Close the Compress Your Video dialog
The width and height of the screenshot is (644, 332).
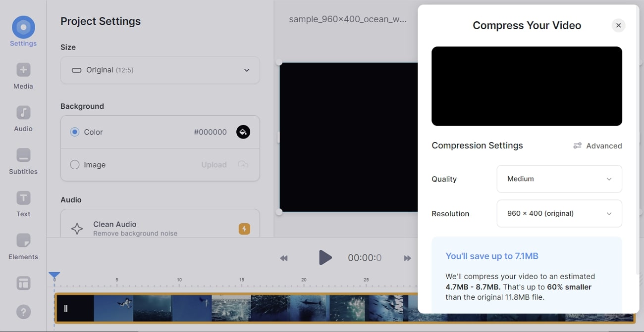(618, 25)
